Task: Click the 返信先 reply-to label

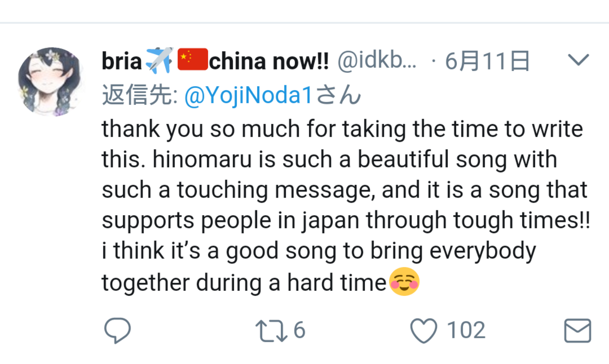Action: click(140, 95)
